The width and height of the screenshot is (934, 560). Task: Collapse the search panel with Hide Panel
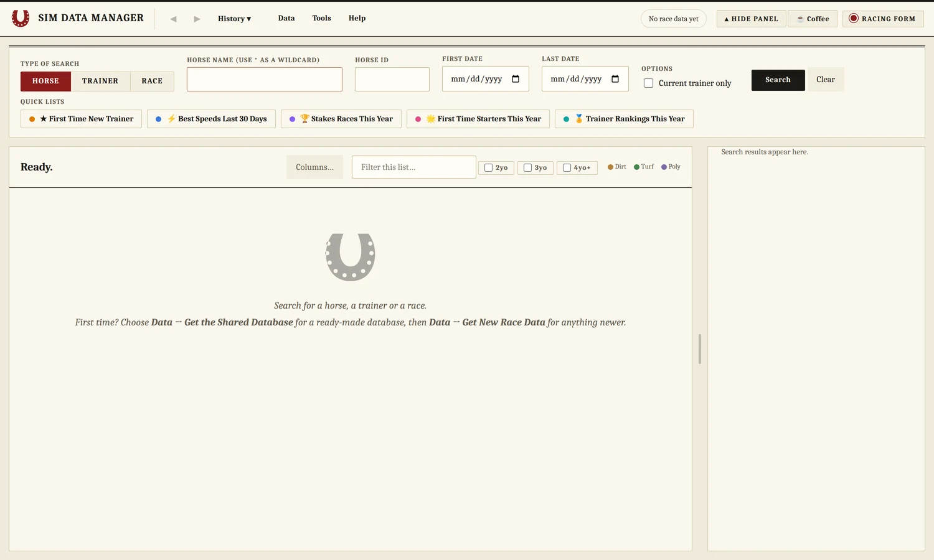751,19
